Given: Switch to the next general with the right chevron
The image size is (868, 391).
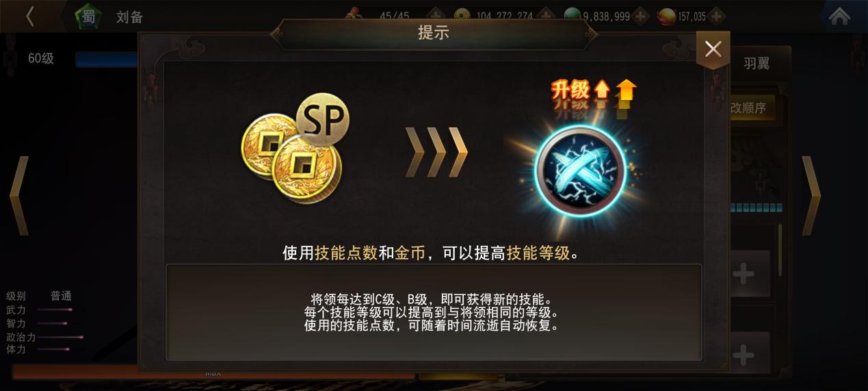Looking at the screenshot, I should coord(811,195).
